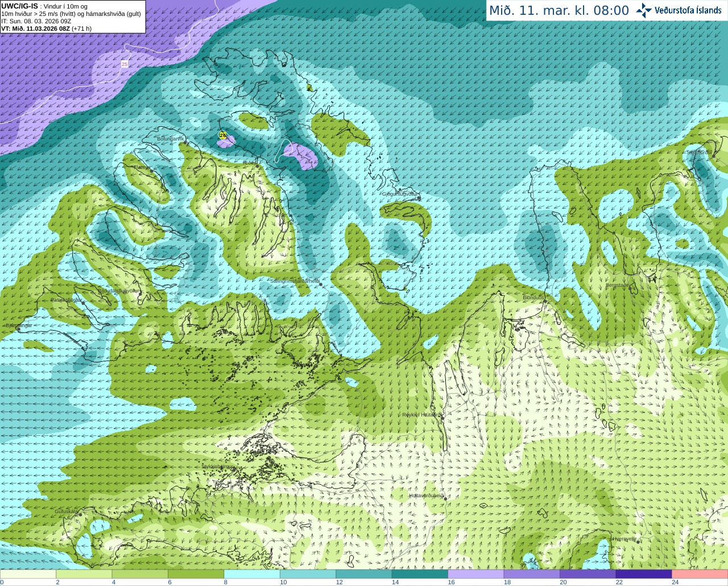Click the dark teal 14–16 m/s legend swatch
The image size is (728, 586).
420,574
